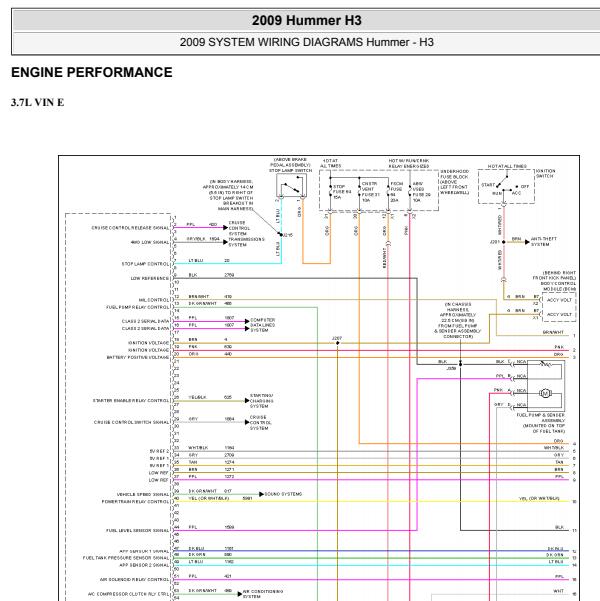Viewport: 600px width, 601px height.
Task: Click the arrow pointing to Anti-Theft System
Action: point(528,242)
